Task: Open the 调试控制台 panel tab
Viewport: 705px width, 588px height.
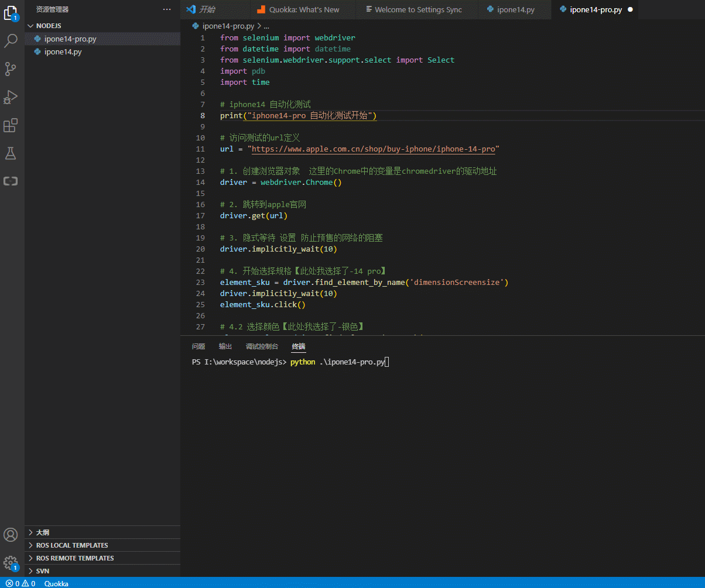Action: click(x=262, y=346)
